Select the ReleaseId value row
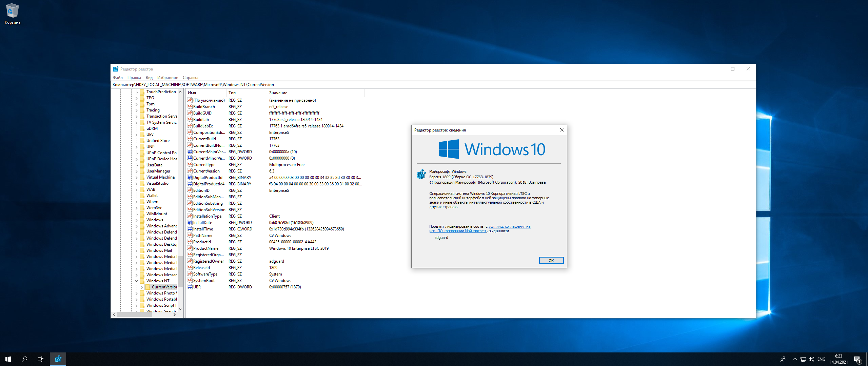This screenshot has height=366, width=868. point(275,268)
